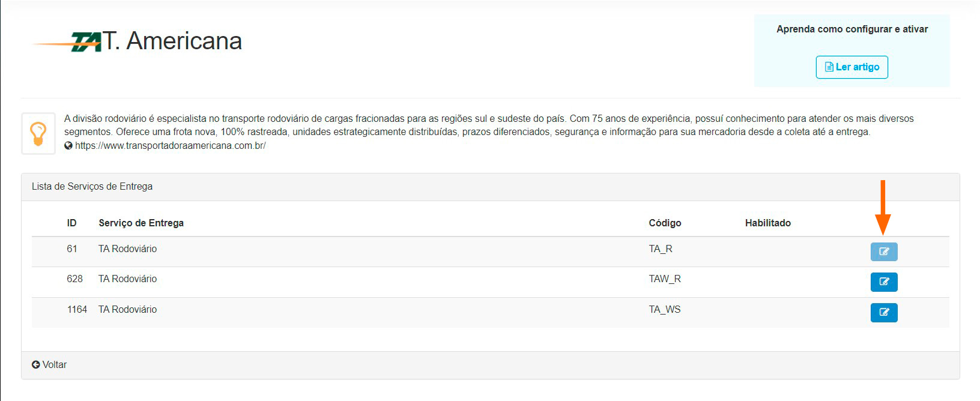The height and width of the screenshot is (401, 980).
Task: Select TA Rodoviário in the ID 628 row
Action: pos(127,279)
